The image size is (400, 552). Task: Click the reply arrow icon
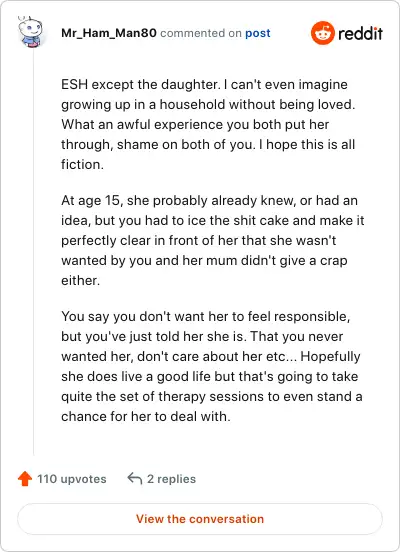[135, 478]
